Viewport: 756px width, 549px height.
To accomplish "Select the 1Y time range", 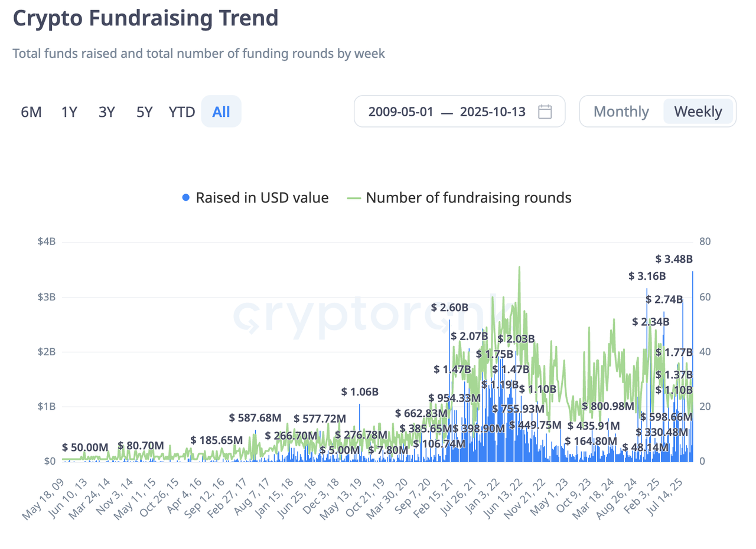I will (69, 112).
